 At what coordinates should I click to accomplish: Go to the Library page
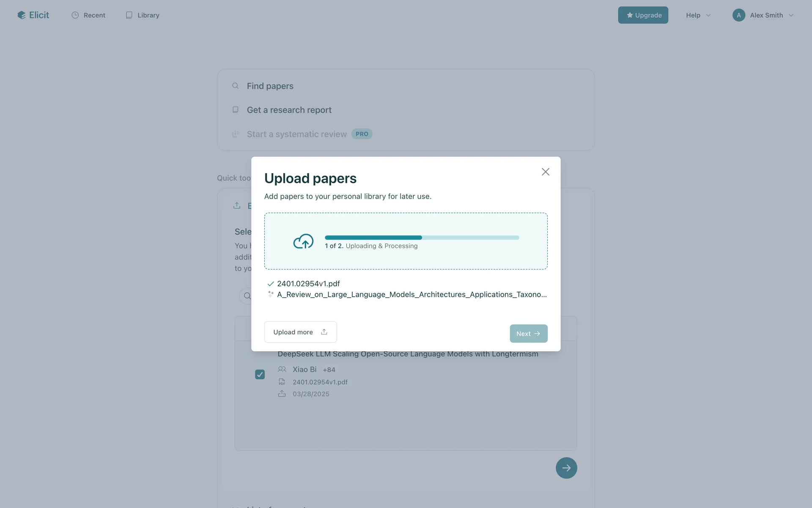pos(143,15)
